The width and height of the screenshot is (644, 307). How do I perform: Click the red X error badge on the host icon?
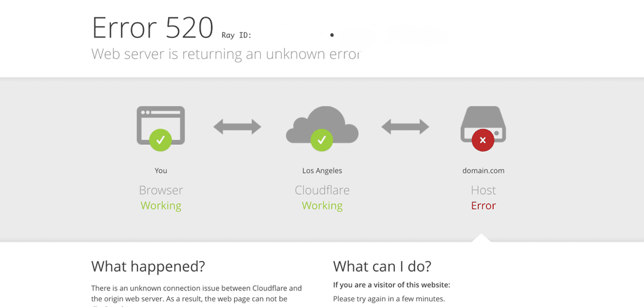[483, 140]
